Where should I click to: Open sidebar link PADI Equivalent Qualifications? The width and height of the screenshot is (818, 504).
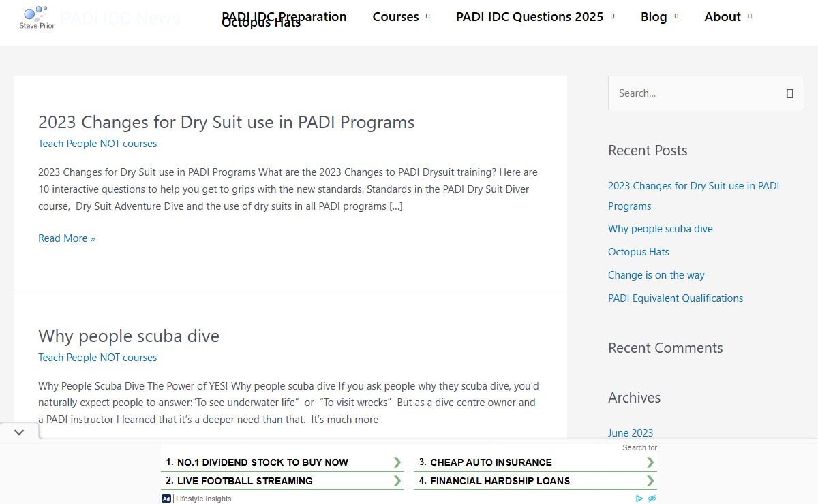click(676, 298)
